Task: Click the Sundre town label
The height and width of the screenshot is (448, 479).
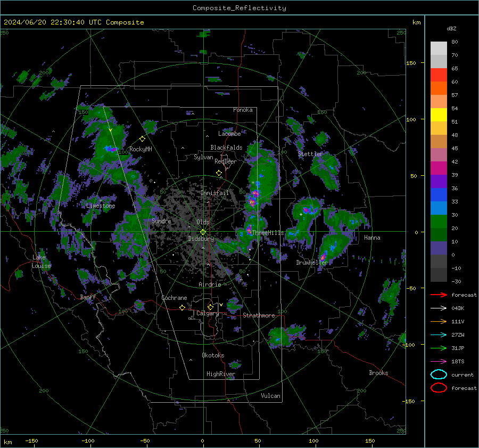Action: pyautogui.click(x=161, y=221)
